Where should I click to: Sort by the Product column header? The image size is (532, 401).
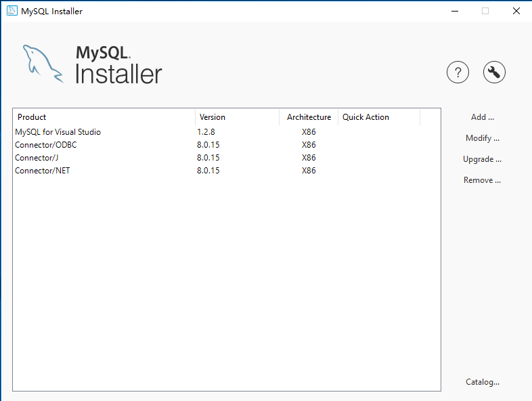(104, 117)
